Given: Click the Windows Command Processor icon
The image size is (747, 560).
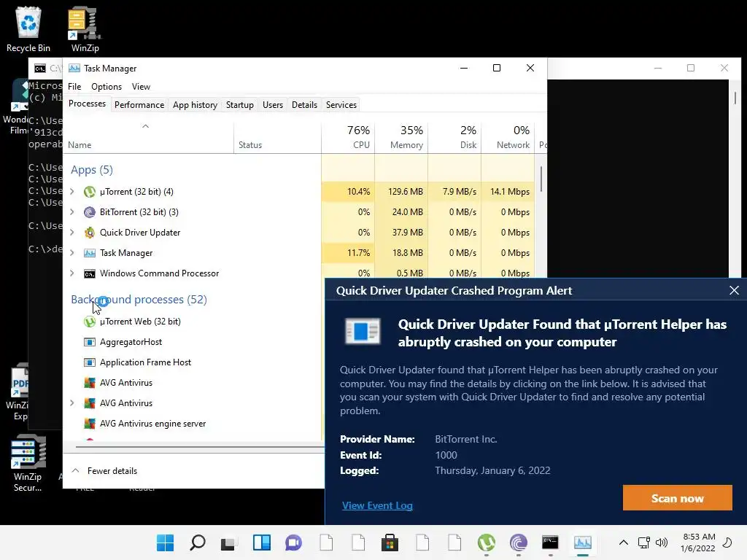Looking at the screenshot, I should pos(90,274).
